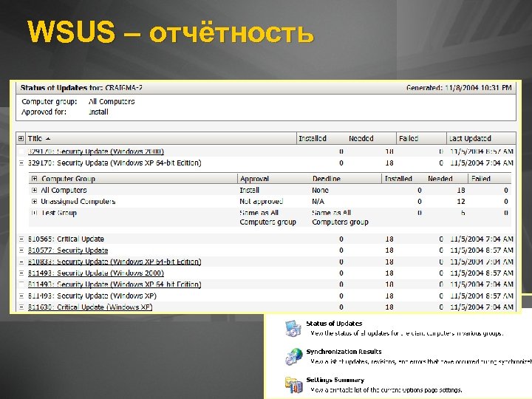
Task: Click the Unassigned Computers group name
Action: pyautogui.click(x=78, y=202)
